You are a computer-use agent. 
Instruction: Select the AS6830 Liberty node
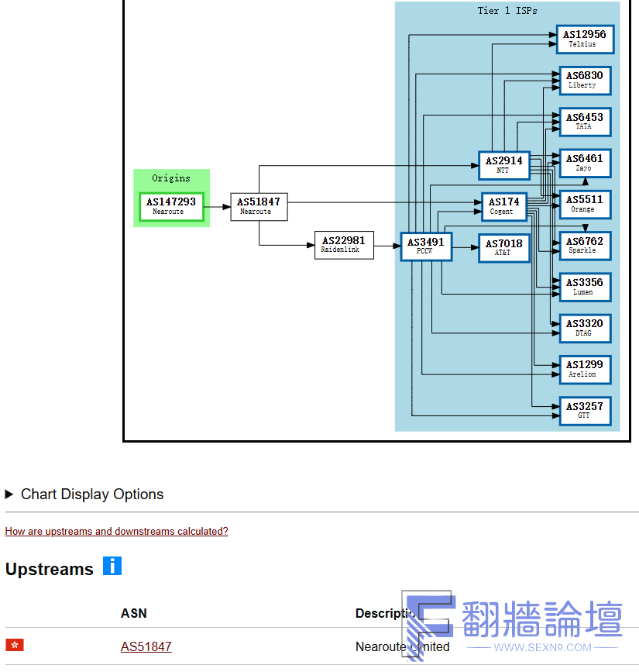click(584, 80)
